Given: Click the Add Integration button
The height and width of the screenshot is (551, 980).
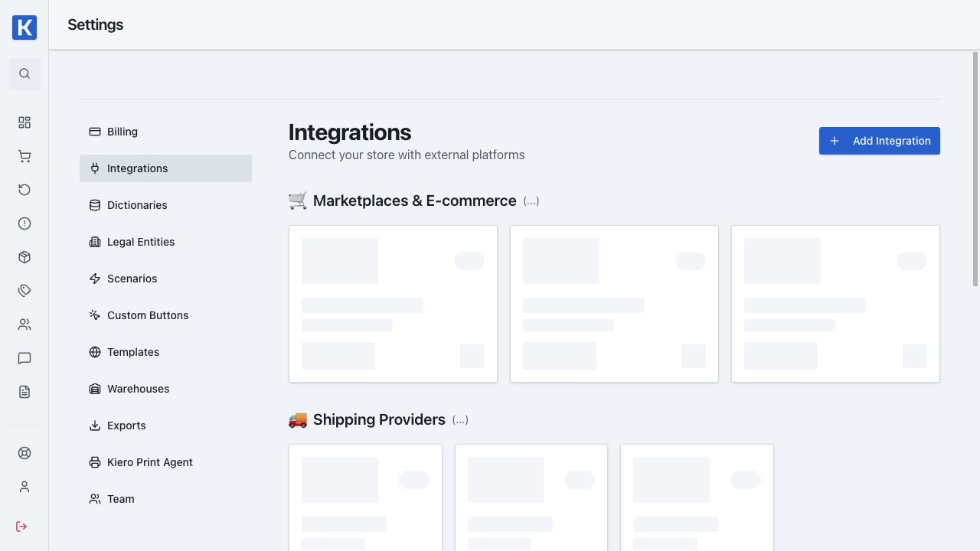Looking at the screenshot, I should tap(879, 141).
